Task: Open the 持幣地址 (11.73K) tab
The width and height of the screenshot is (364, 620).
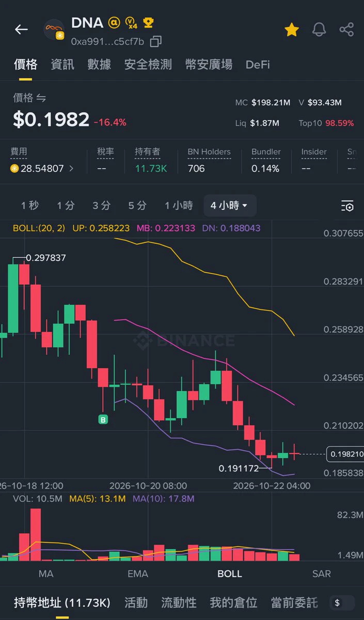Action: (62, 602)
